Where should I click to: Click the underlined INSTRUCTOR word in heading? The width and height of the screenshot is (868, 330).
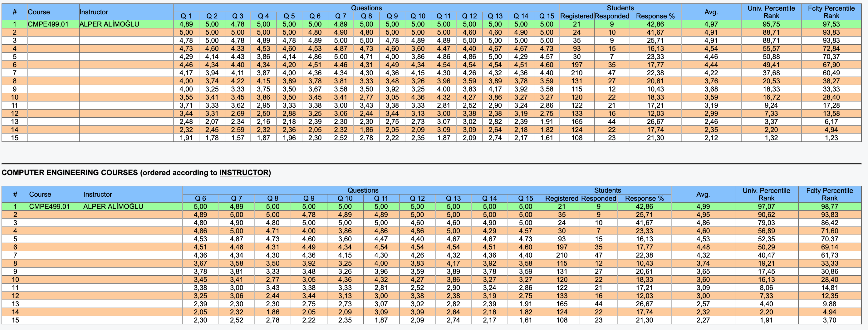pos(244,173)
